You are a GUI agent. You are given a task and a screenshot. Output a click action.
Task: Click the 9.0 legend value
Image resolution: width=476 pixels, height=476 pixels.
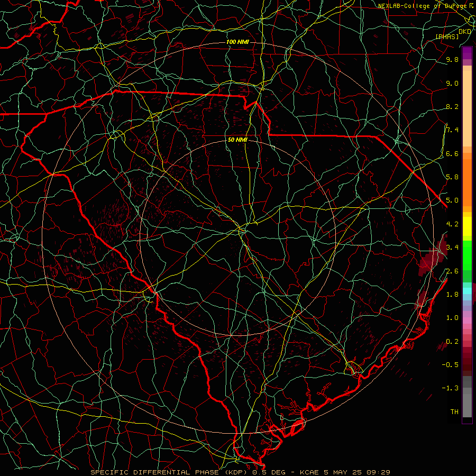point(452,83)
